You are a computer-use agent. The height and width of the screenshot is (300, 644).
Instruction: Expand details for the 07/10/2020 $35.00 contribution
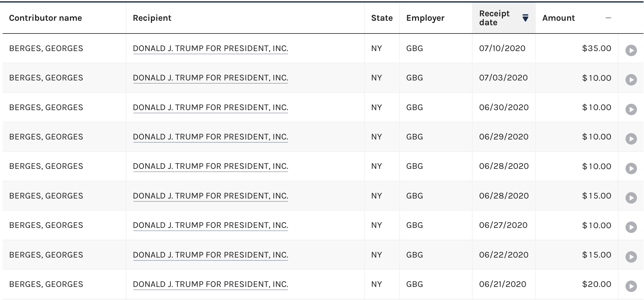pyautogui.click(x=631, y=50)
